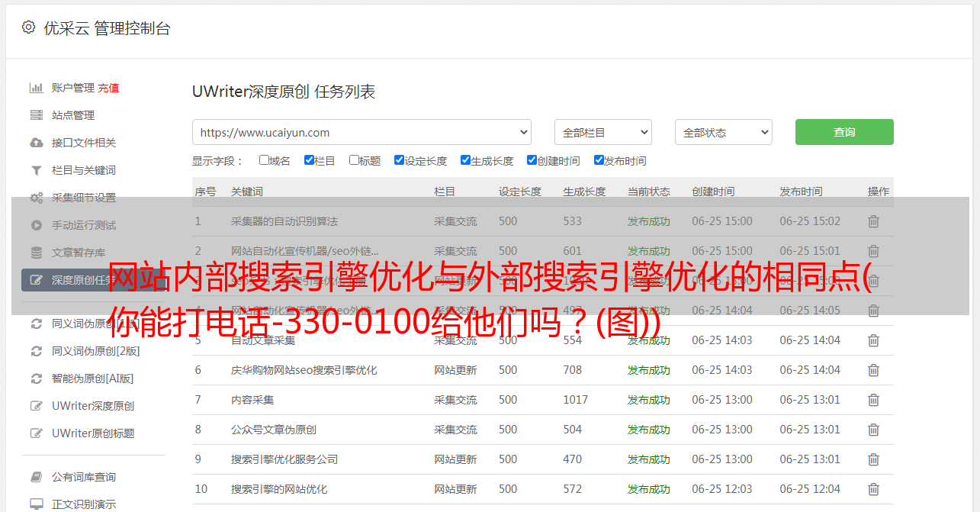Open the 全部状态 status dropdown
Image resolution: width=980 pixels, height=512 pixels.
point(724,132)
